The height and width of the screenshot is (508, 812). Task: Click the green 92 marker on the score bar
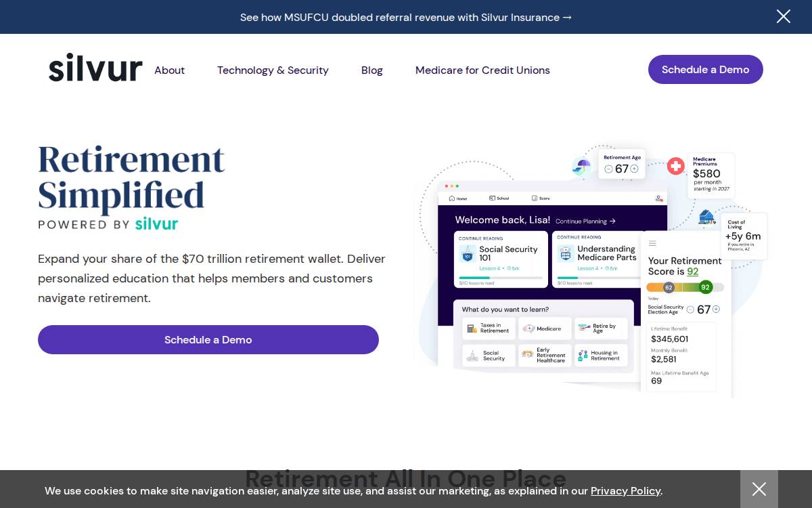(x=705, y=287)
